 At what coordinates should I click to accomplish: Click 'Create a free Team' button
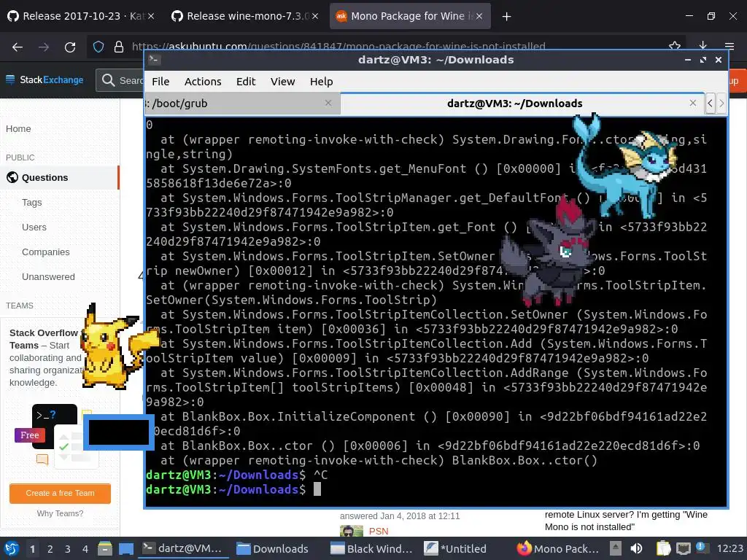pos(60,493)
